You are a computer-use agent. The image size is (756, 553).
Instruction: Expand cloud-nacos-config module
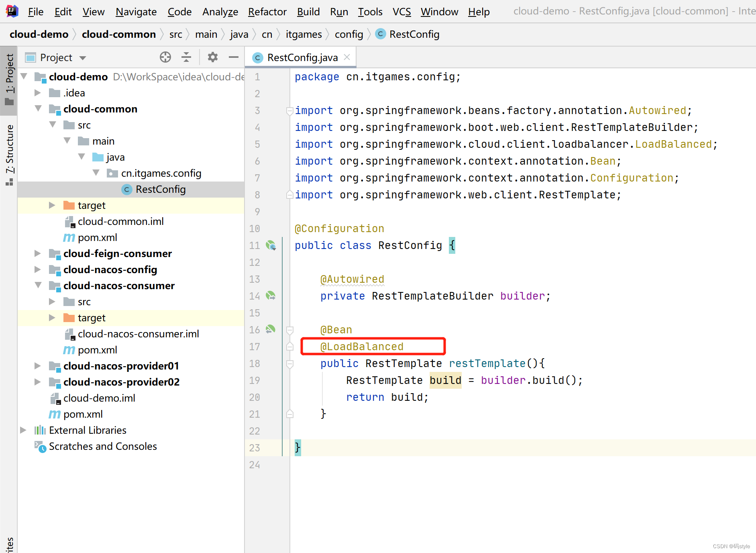click(38, 269)
